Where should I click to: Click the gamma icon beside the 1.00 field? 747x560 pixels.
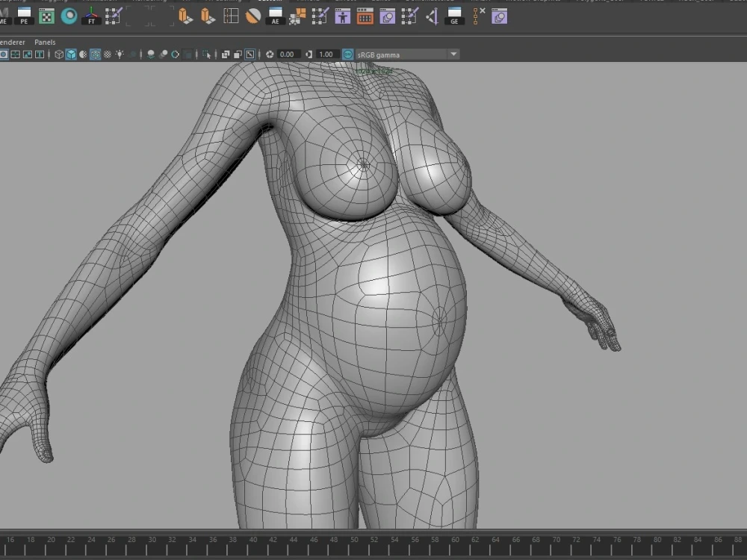tap(309, 55)
